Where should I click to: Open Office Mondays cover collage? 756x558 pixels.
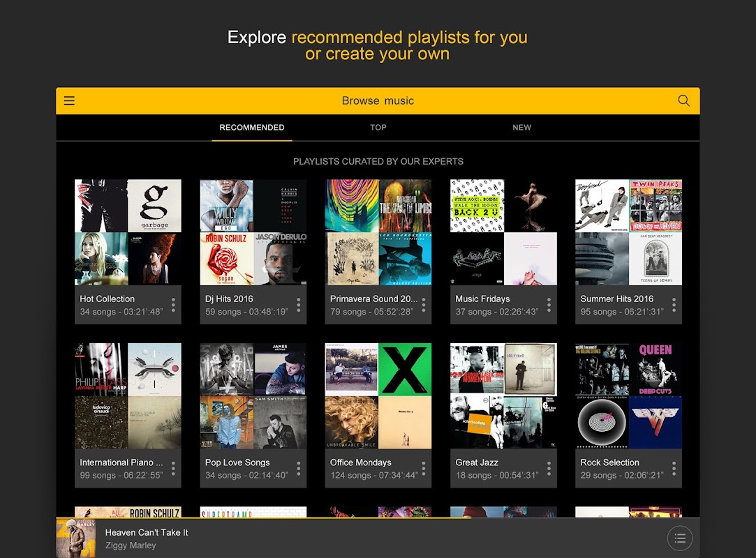tap(378, 395)
